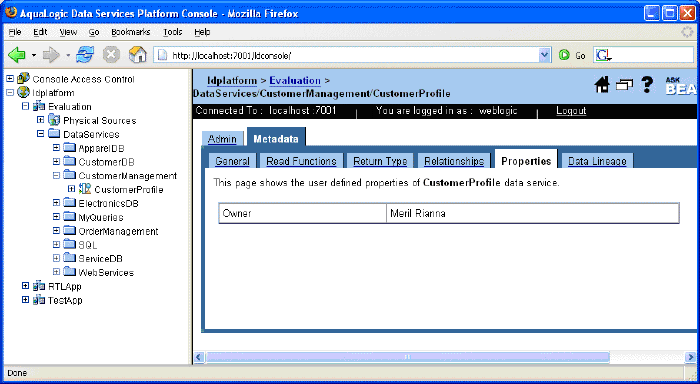Open the View menu
This screenshot has width=700, height=384.
pos(68,32)
